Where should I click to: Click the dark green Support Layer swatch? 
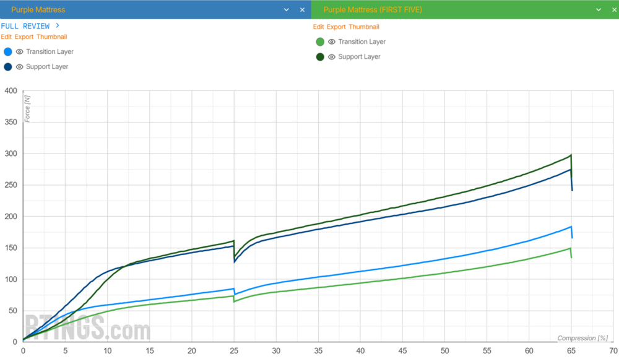pos(321,56)
